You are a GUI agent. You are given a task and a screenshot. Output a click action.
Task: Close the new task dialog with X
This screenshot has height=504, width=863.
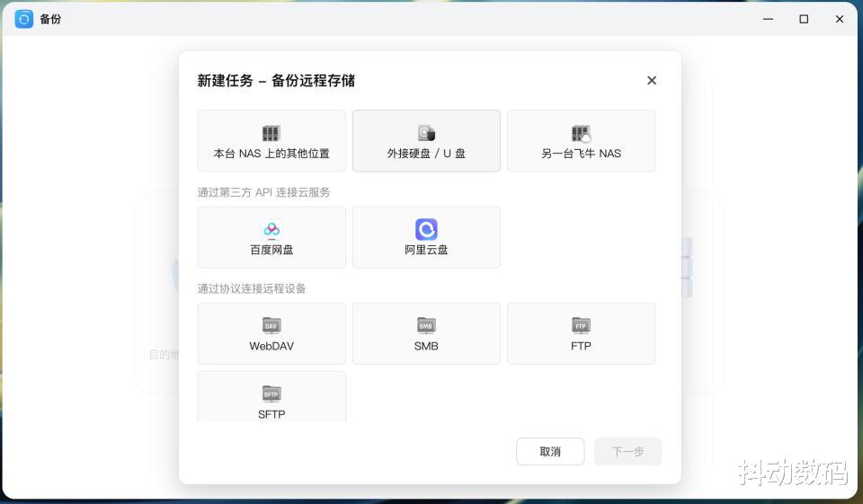(x=652, y=80)
